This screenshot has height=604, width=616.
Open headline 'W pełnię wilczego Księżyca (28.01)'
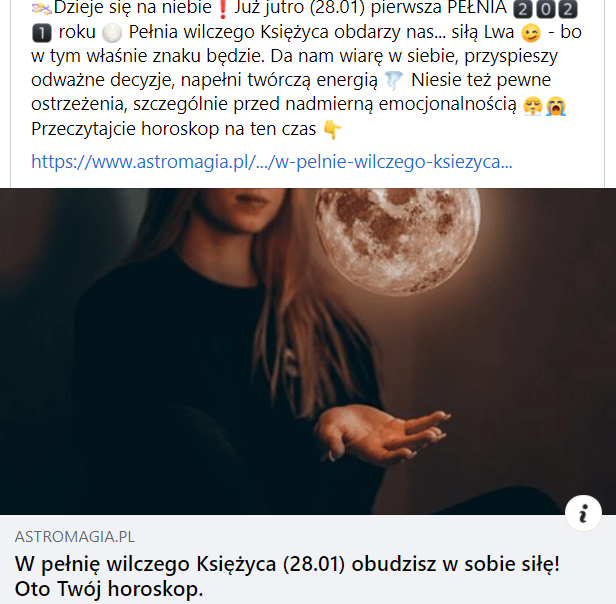180,564
